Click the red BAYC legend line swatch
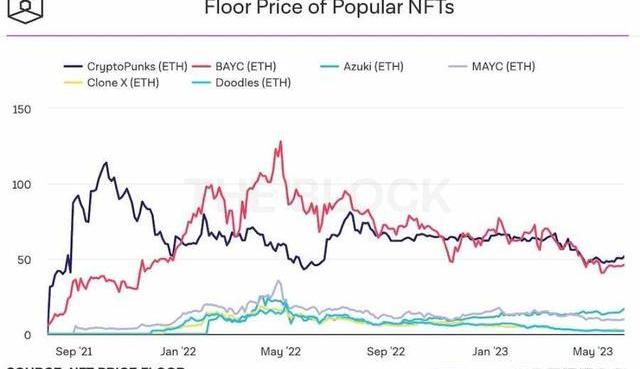Image resolution: width=640 pixels, height=369 pixels. [201, 67]
